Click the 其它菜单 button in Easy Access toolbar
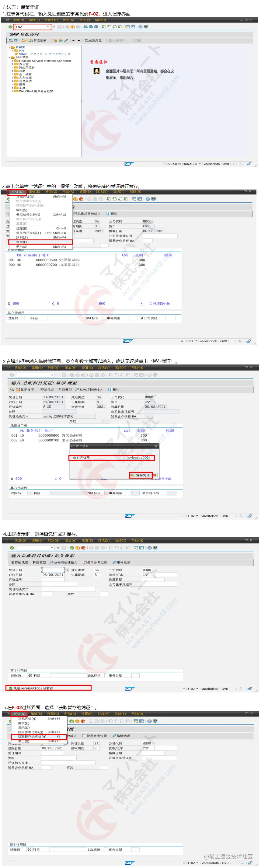Image resolution: width=261 pixels, height=868 pixels. click(38, 40)
